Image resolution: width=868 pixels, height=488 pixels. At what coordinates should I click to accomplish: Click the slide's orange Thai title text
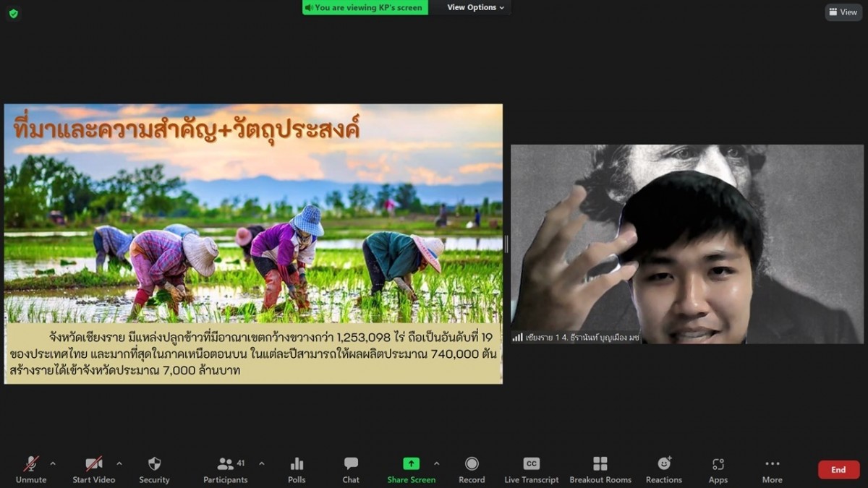pyautogui.click(x=187, y=129)
